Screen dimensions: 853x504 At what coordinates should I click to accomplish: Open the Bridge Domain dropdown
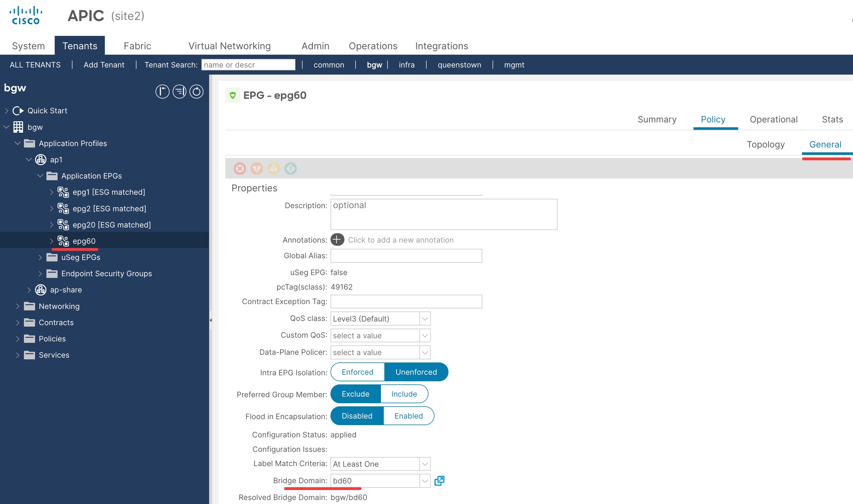[x=425, y=481]
